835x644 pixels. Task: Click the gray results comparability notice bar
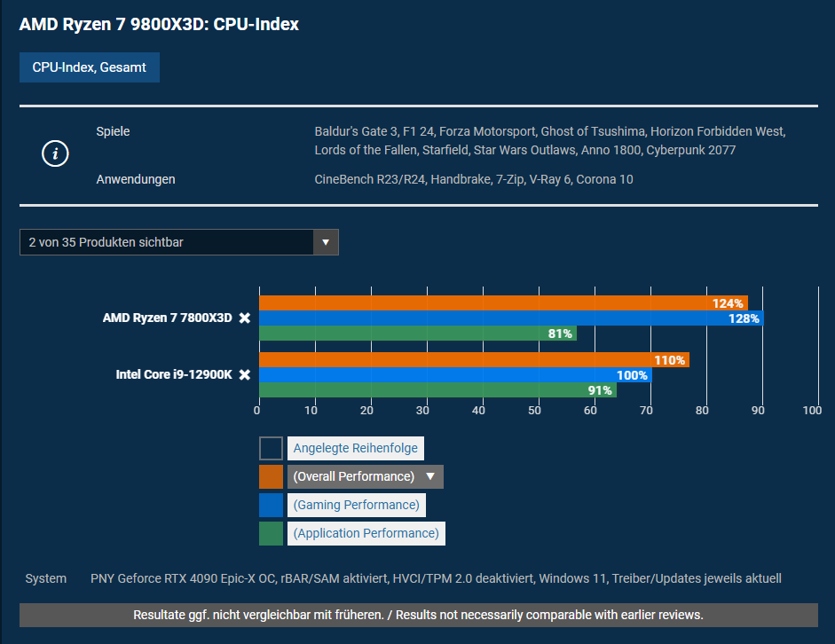pyautogui.click(x=418, y=615)
